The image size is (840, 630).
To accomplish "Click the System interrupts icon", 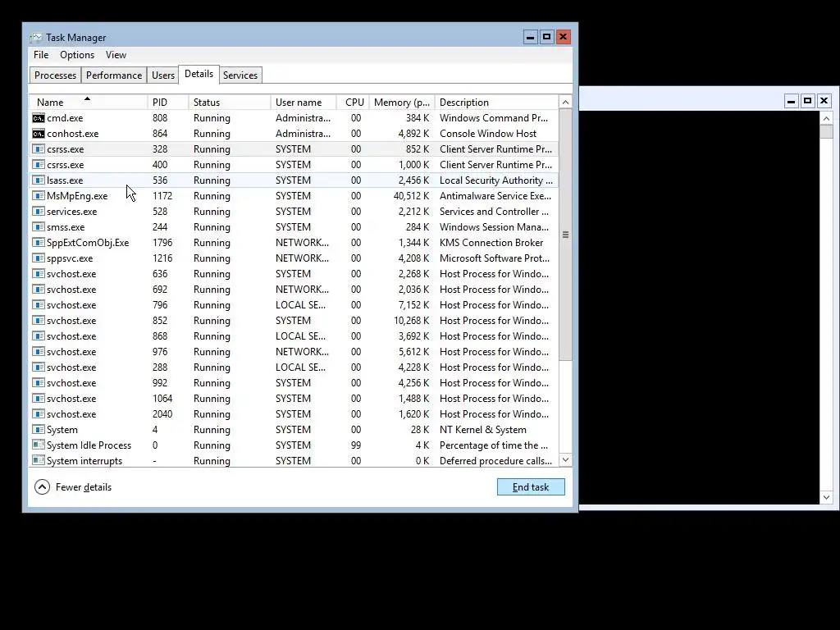I will tap(38, 459).
